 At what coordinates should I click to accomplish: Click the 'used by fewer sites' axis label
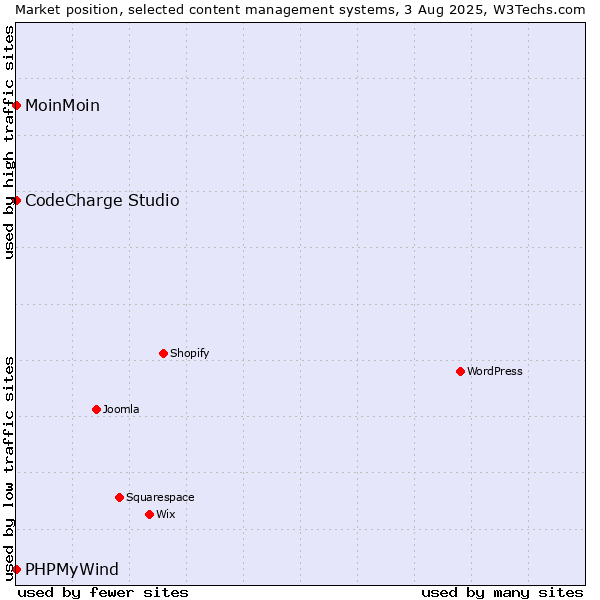[103, 593]
